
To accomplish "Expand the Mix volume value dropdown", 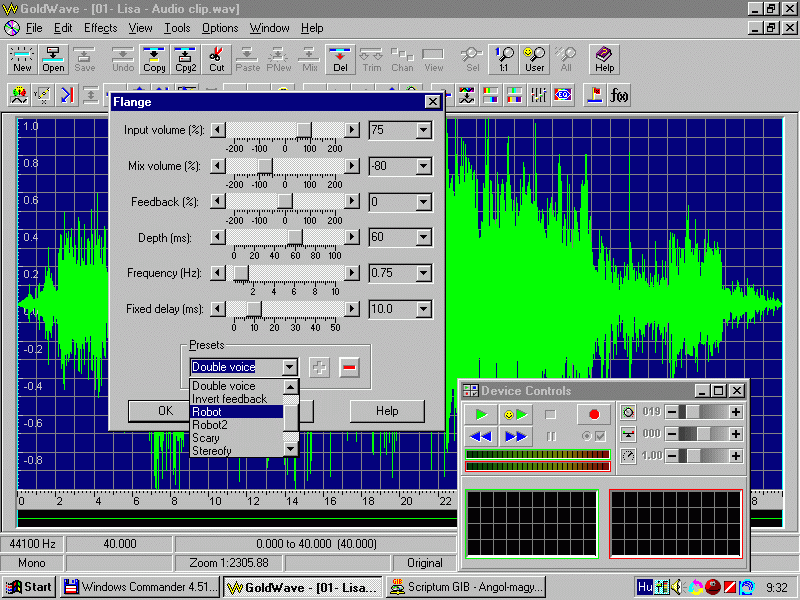I will 423,166.
